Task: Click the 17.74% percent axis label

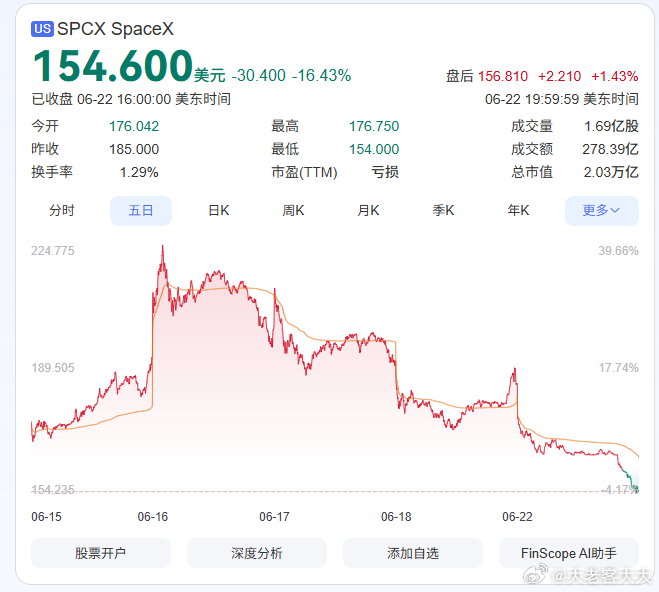Action: pos(618,368)
